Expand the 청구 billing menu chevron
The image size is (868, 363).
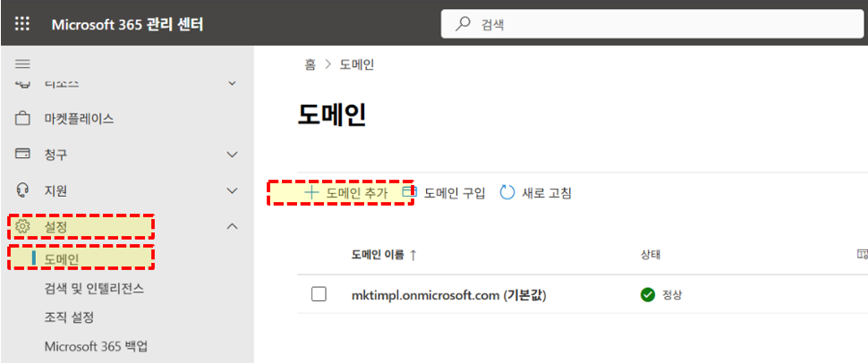(x=233, y=155)
